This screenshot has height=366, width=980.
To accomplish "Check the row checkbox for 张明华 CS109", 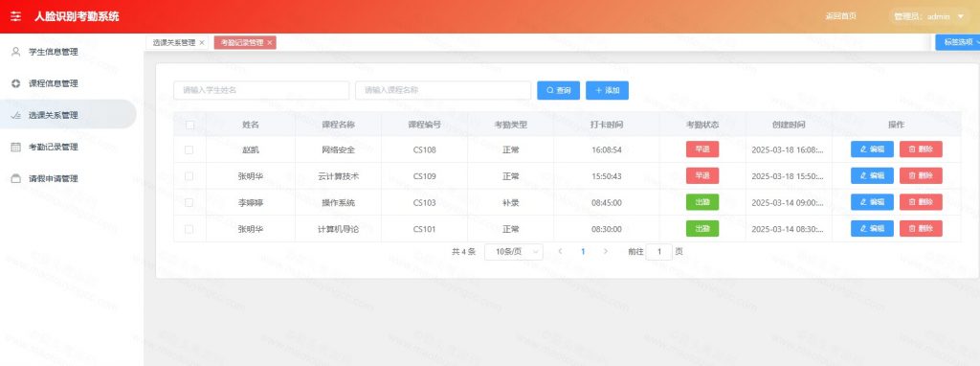I will click(189, 176).
